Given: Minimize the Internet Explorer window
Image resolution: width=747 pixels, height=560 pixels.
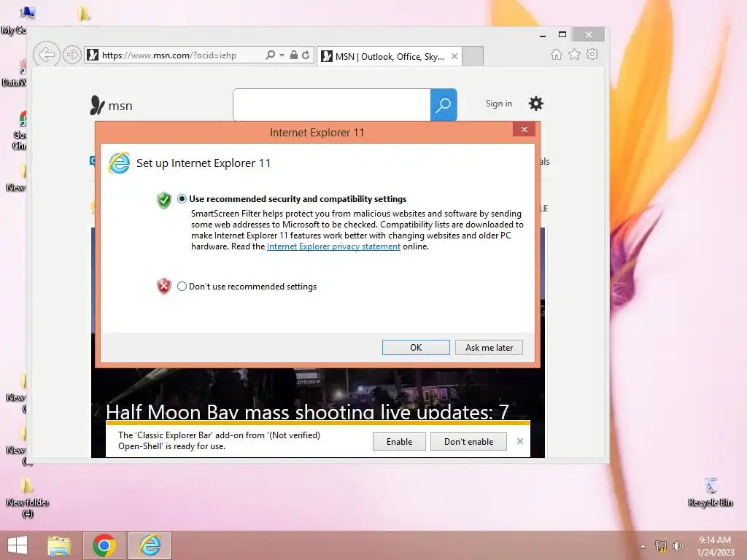Looking at the screenshot, I should click(543, 35).
